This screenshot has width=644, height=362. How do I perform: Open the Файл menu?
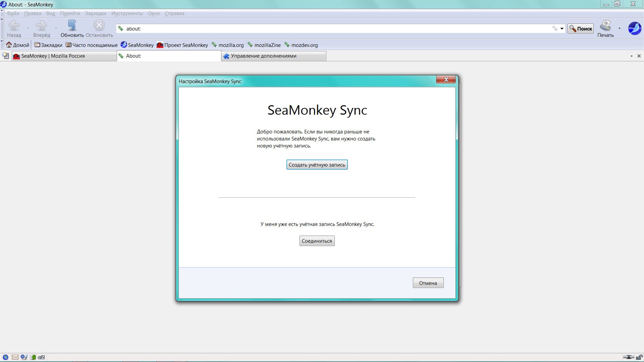coord(13,13)
